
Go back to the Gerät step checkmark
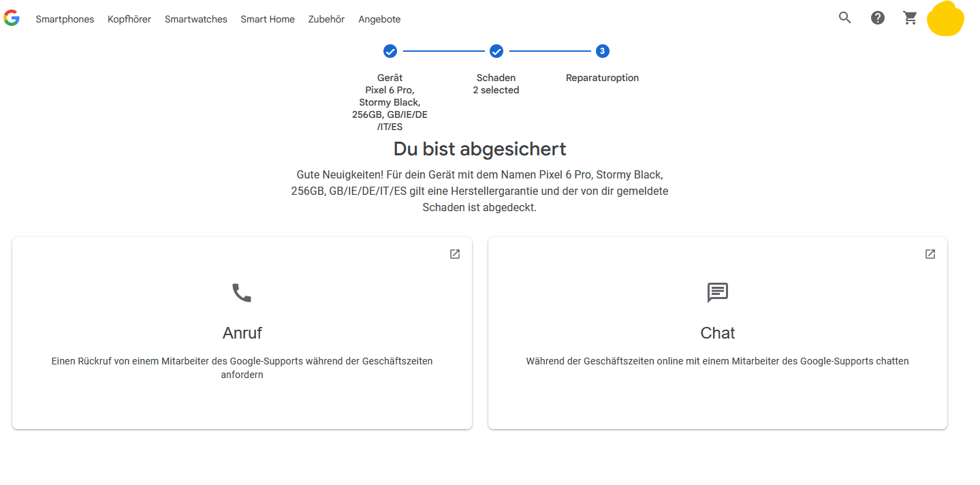(390, 51)
